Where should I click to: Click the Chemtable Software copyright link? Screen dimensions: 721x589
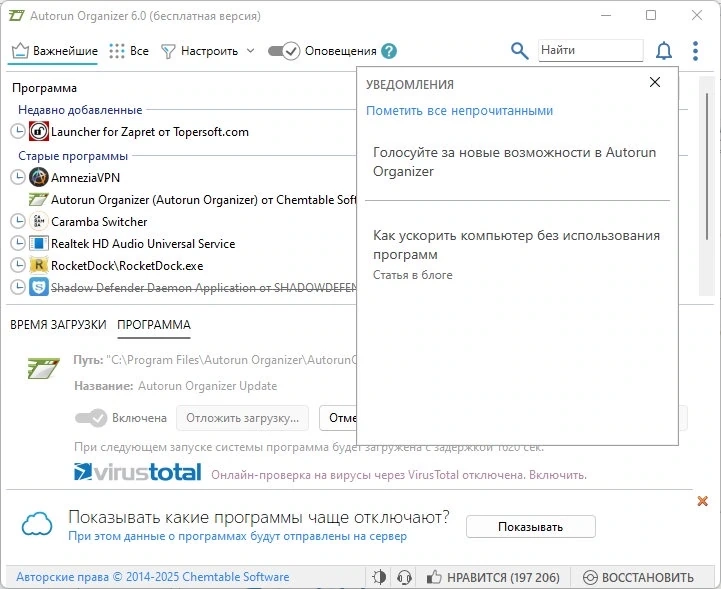click(153, 577)
